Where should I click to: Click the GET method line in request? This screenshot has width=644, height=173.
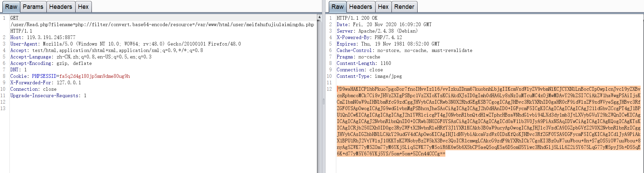[x=14, y=18]
